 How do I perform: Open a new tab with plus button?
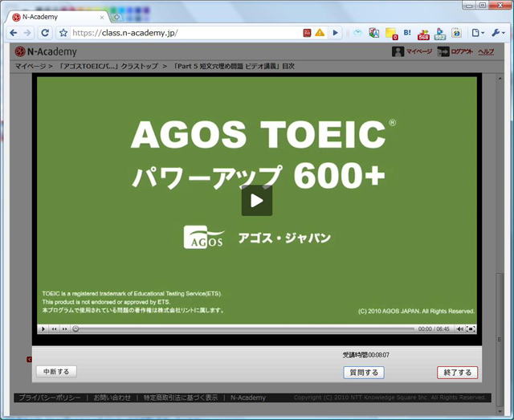[116, 17]
